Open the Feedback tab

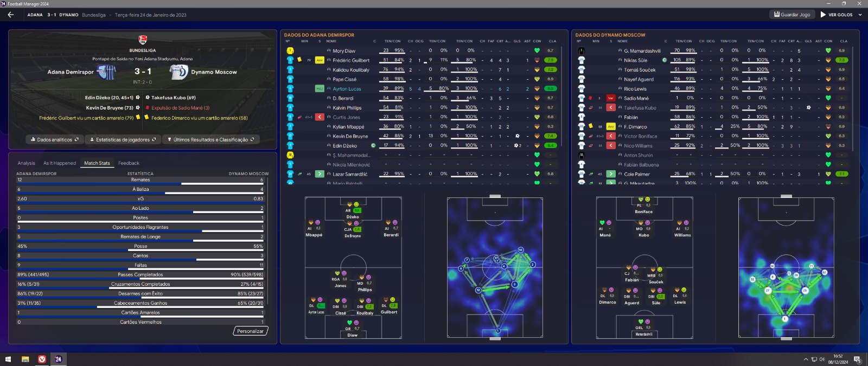pyautogui.click(x=129, y=163)
